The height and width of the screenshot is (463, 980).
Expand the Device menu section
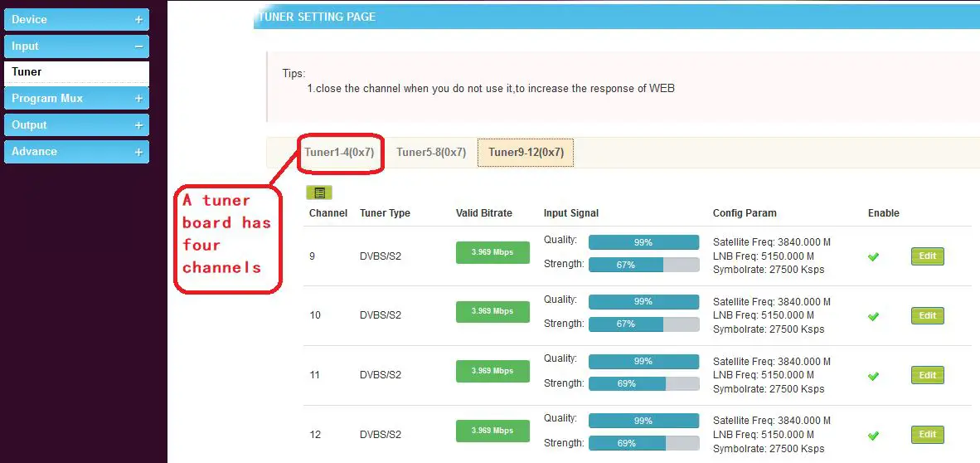pos(75,20)
